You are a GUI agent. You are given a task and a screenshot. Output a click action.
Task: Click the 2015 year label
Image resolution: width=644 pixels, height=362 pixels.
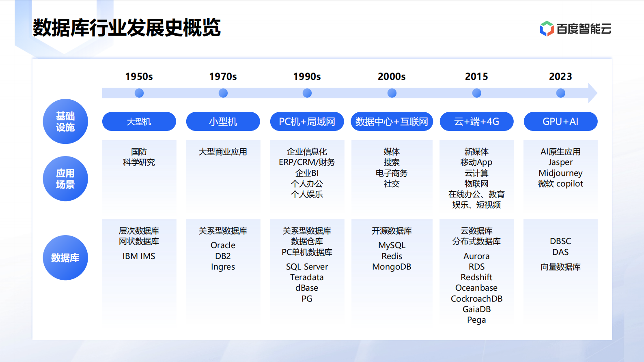477,77
